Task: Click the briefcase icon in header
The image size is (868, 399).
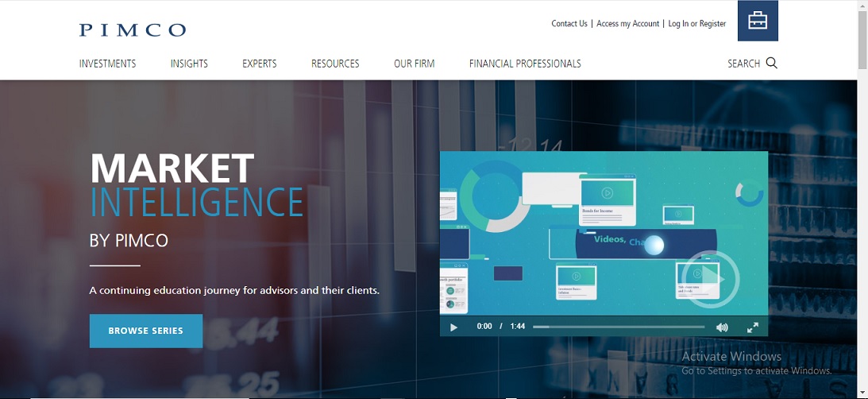Action: (758, 21)
